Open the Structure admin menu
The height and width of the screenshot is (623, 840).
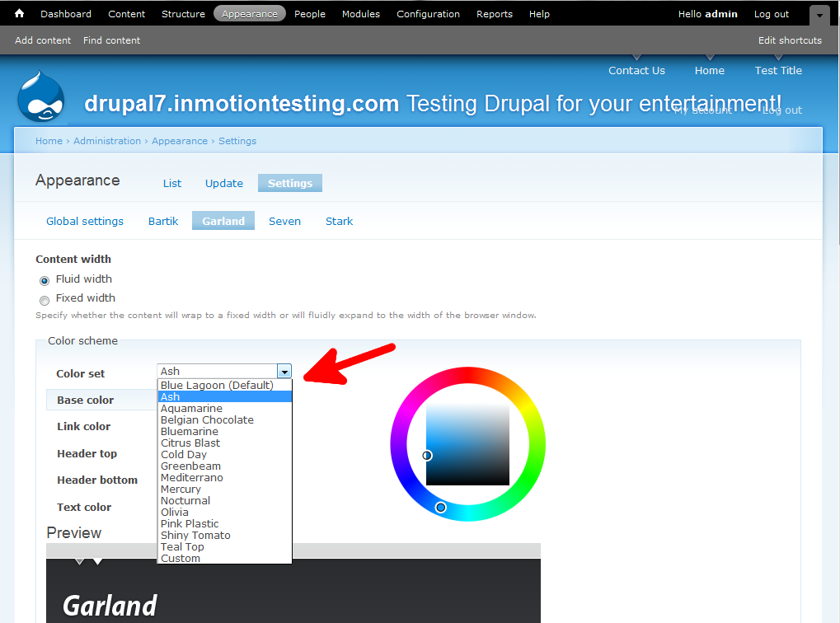(x=183, y=14)
